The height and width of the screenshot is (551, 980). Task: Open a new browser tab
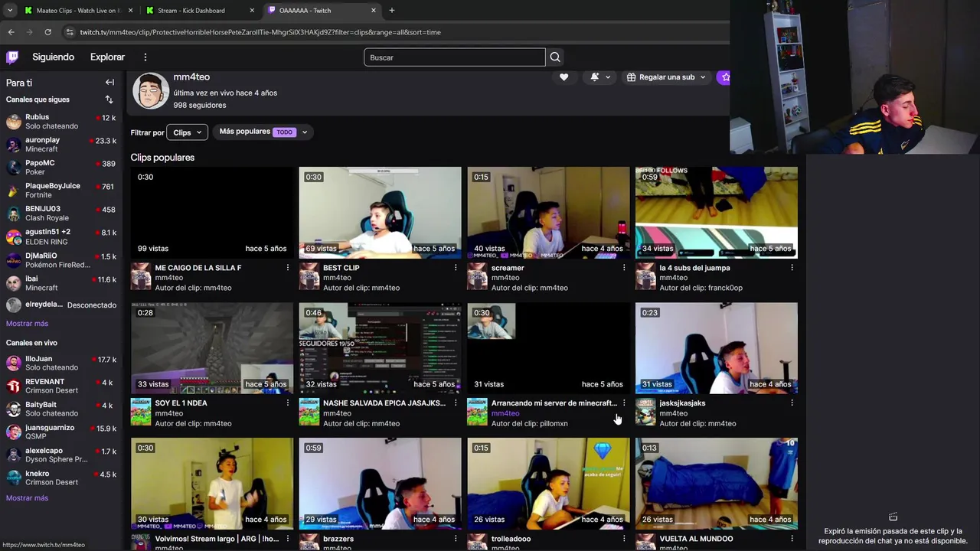click(x=392, y=11)
